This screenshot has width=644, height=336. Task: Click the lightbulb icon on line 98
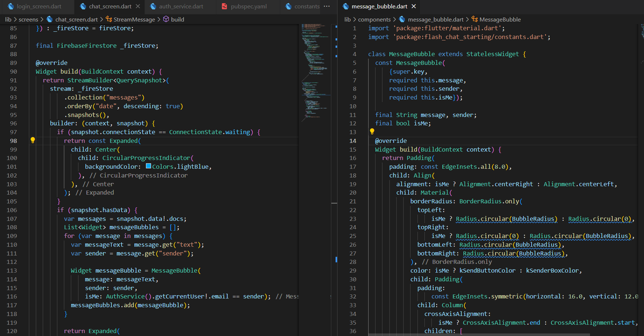[32, 140]
